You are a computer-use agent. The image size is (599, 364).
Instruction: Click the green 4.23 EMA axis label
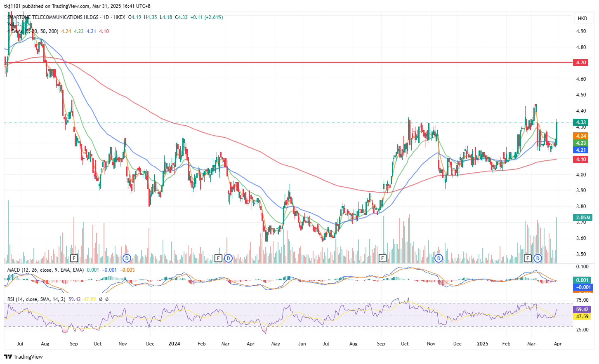tap(581, 143)
